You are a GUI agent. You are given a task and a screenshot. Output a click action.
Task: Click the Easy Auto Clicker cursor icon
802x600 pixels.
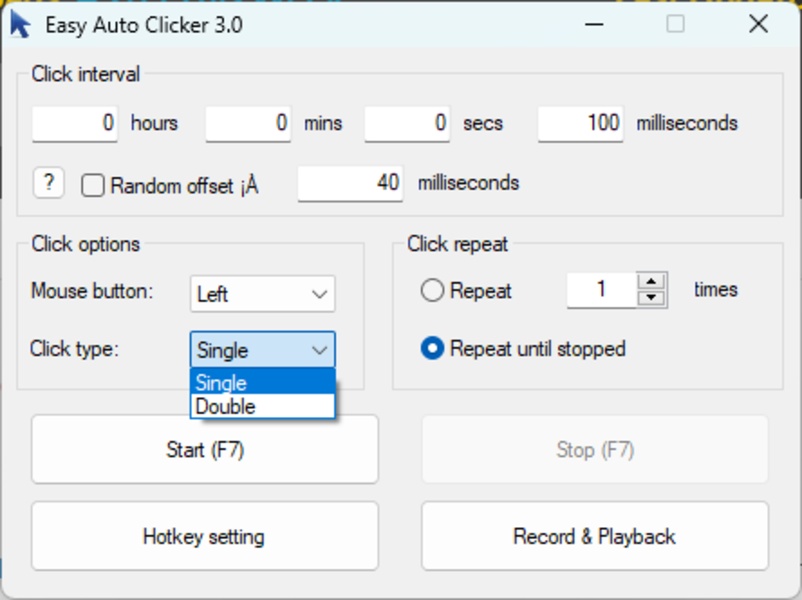20,25
